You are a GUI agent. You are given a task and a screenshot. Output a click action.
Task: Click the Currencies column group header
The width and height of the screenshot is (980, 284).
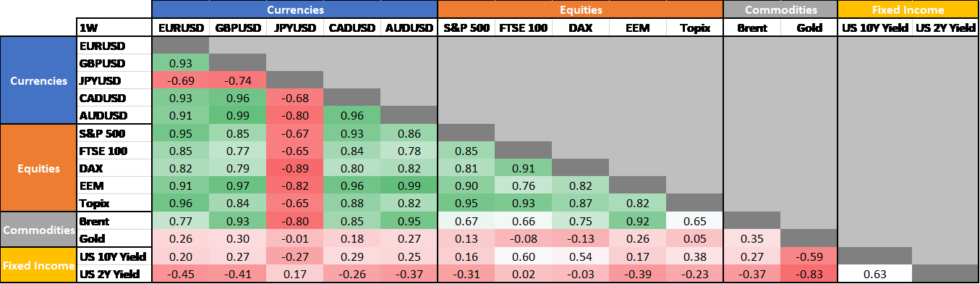click(x=294, y=9)
